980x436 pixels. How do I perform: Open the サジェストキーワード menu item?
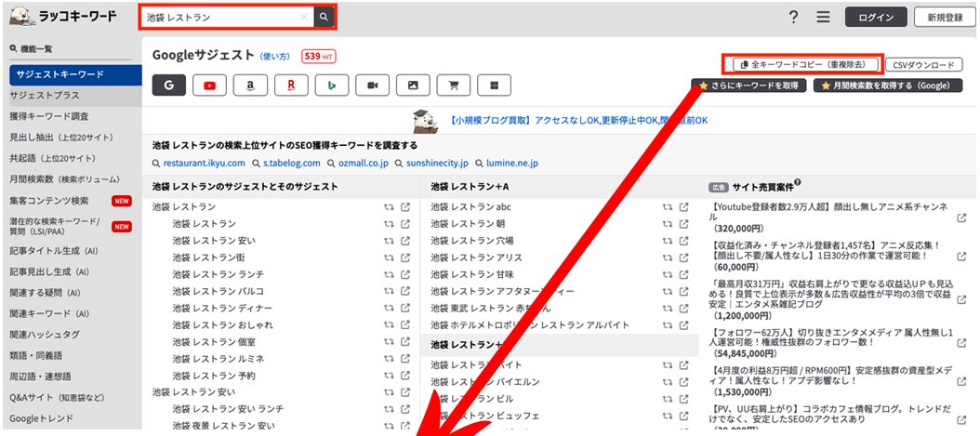pyautogui.click(x=75, y=74)
